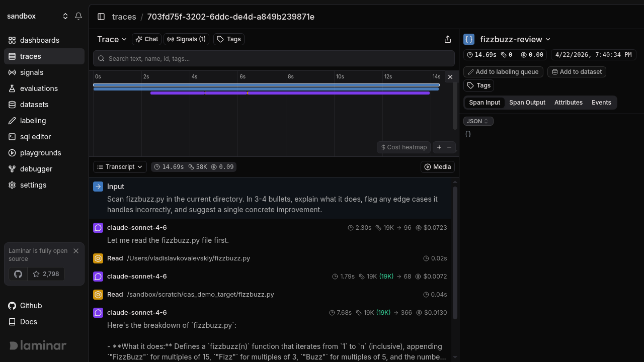Screen dimensions: 644x362
Task: Open the Attributes tab
Action: click(569, 103)
